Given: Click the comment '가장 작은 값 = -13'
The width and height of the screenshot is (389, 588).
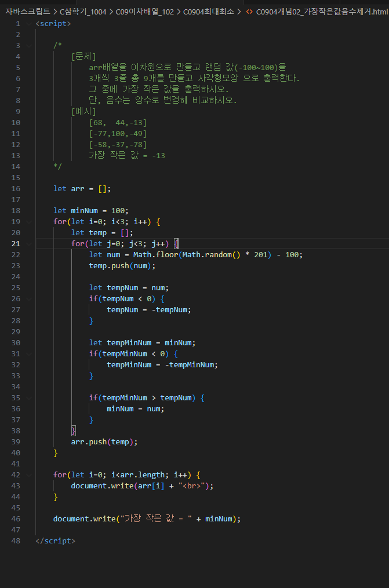Looking at the screenshot, I should coord(127,155).
